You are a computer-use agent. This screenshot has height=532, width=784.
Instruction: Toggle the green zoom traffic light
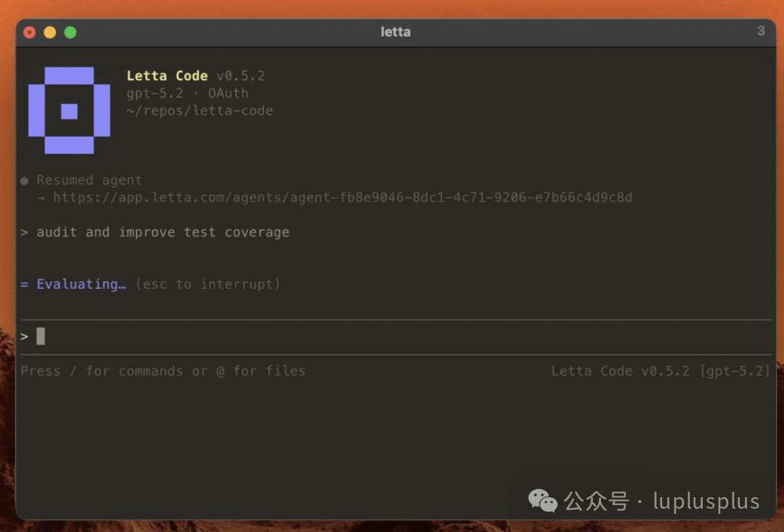(x=70, y=32)
